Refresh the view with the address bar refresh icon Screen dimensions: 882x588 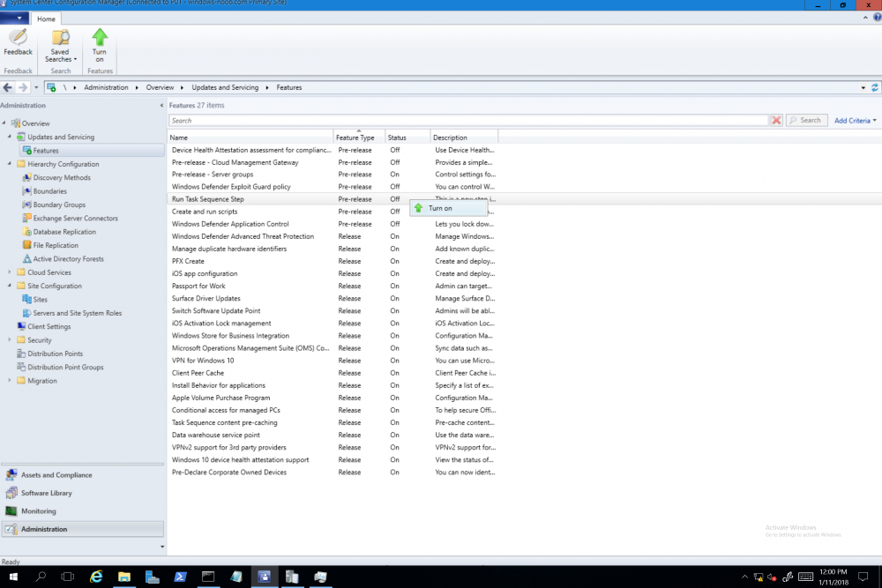coord(875,87)
